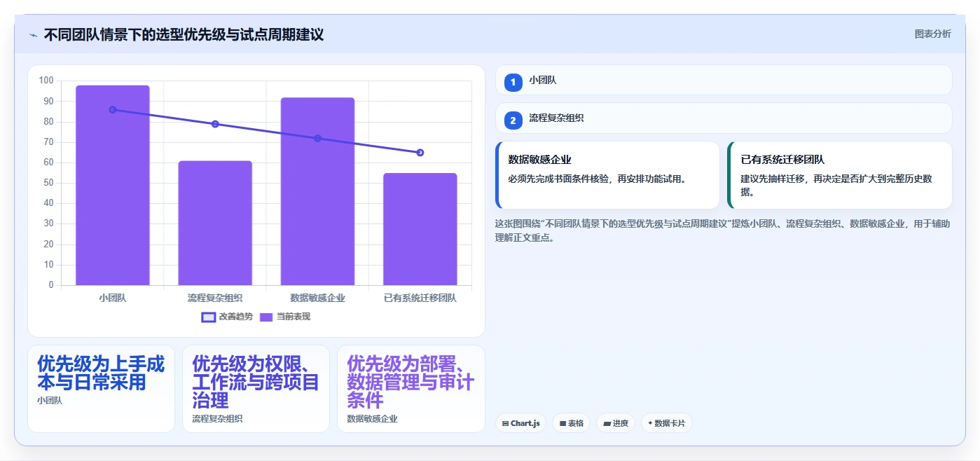Screen dimensions: 980x461
Task: Click the 进度 tag
Action: pyautogui.click(x=616, y=423)
